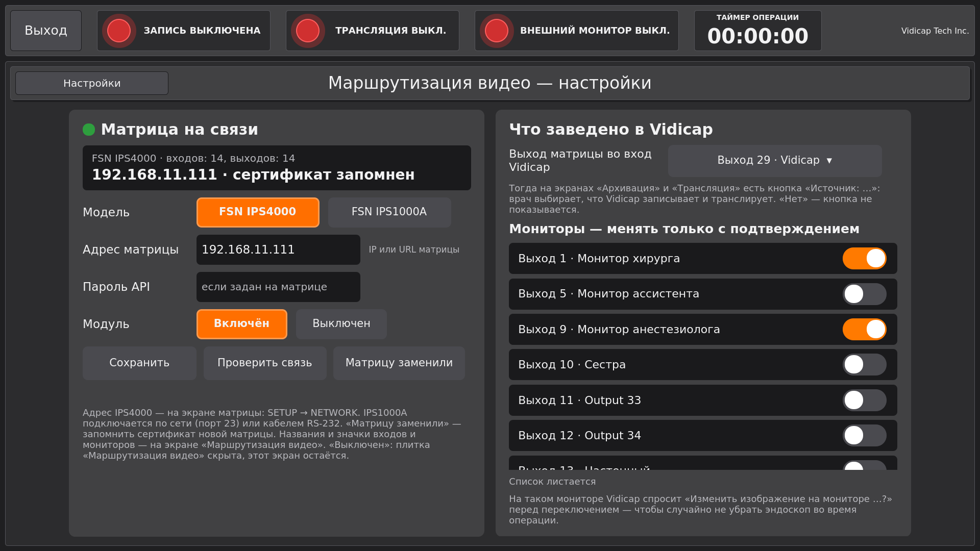Image resolution: width=980 pixels, height=551 pixels.
Task: Focus the Адрес матрицы input field
Action: [x=278, y=249]
